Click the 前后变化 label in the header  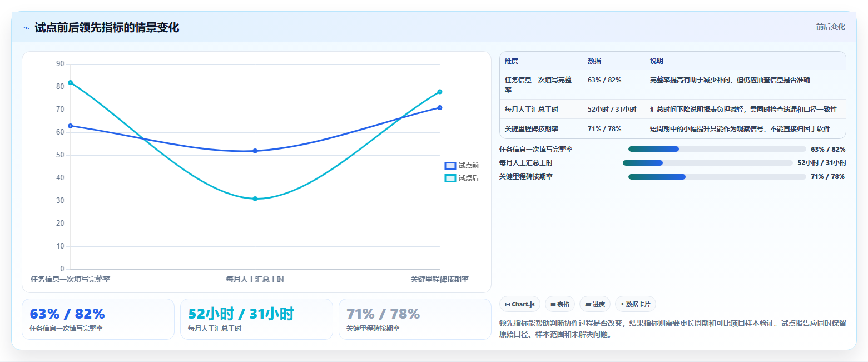click(x=831, y=27)
